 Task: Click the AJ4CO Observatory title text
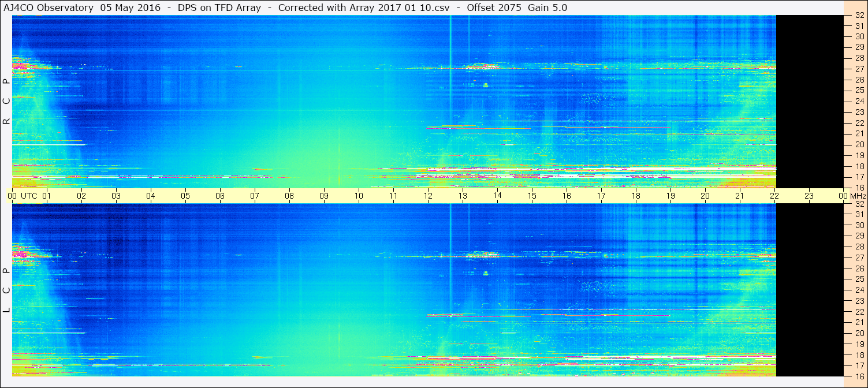tap(47, 8)
